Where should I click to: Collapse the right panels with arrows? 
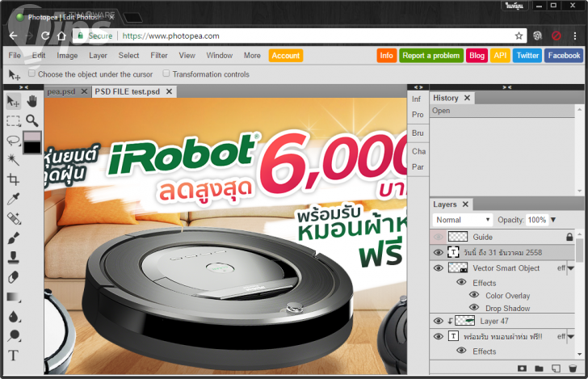click(x=507, y=87)
